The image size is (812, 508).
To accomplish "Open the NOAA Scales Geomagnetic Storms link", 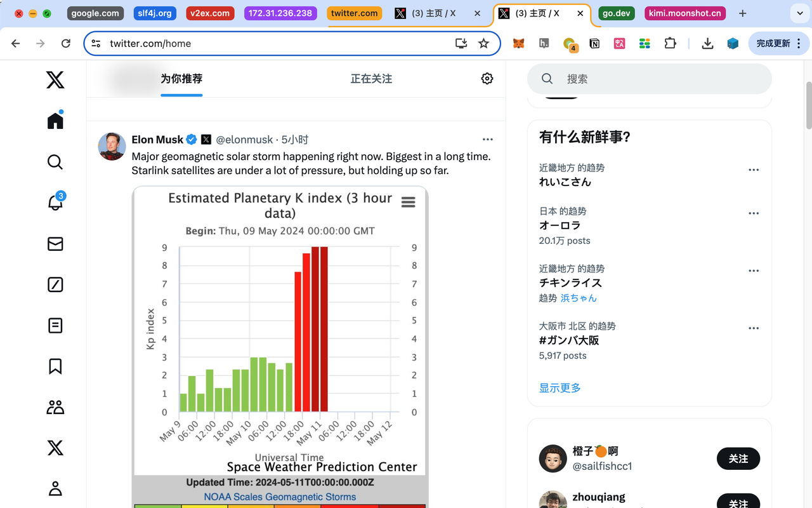I will tap(280, 497).
